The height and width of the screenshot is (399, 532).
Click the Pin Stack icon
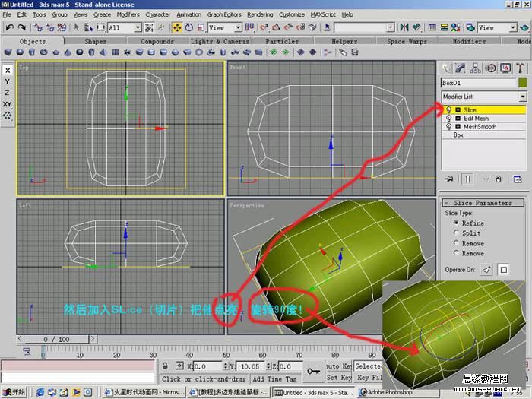pyautogui.click(x=450, y=179)
